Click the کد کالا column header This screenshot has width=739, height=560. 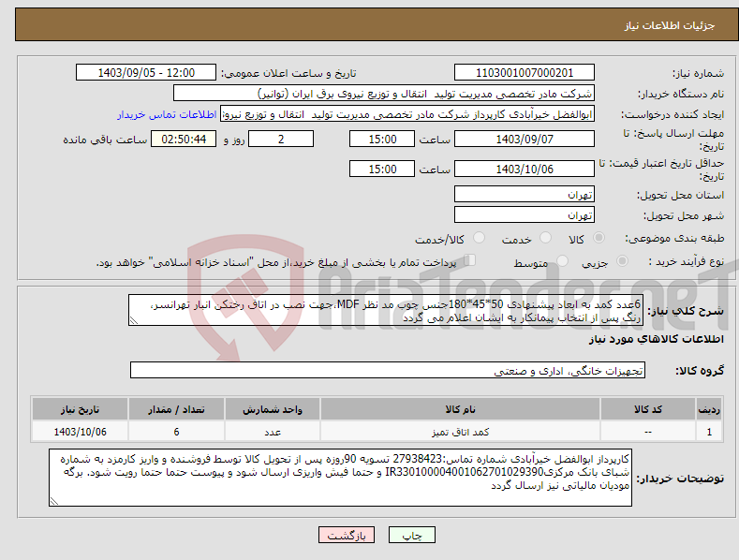[648, 409]
